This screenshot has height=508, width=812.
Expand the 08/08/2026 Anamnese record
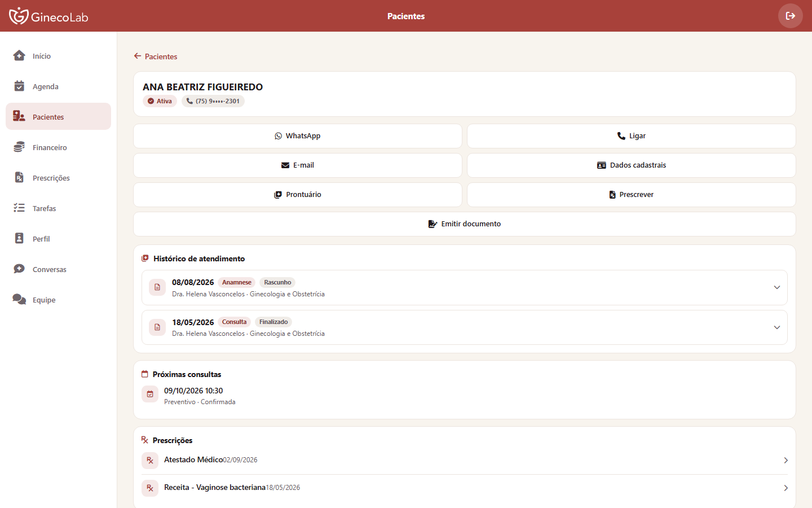point(777,287)
